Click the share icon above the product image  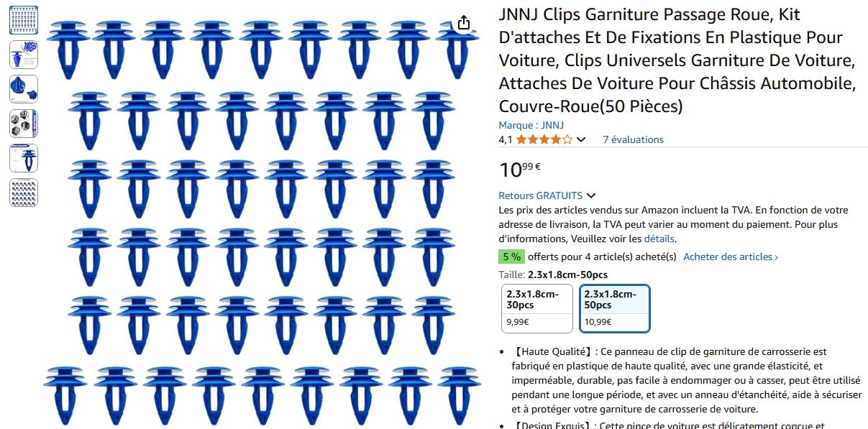[464, 22]
